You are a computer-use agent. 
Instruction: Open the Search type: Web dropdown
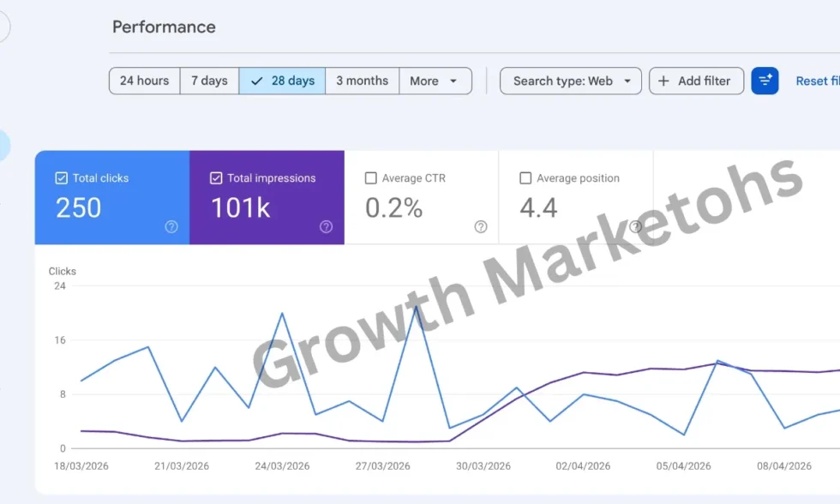(x=570, y=80)
